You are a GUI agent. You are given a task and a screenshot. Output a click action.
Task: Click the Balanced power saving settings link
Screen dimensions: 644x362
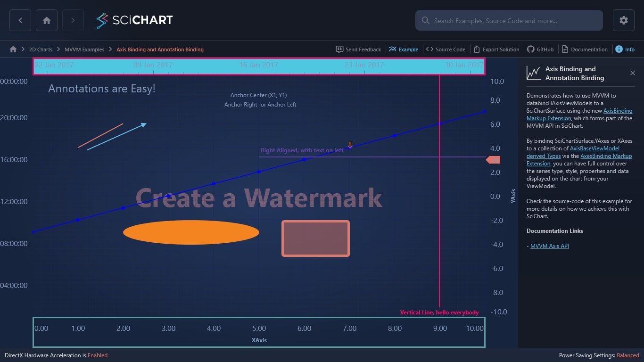(627, 355)
